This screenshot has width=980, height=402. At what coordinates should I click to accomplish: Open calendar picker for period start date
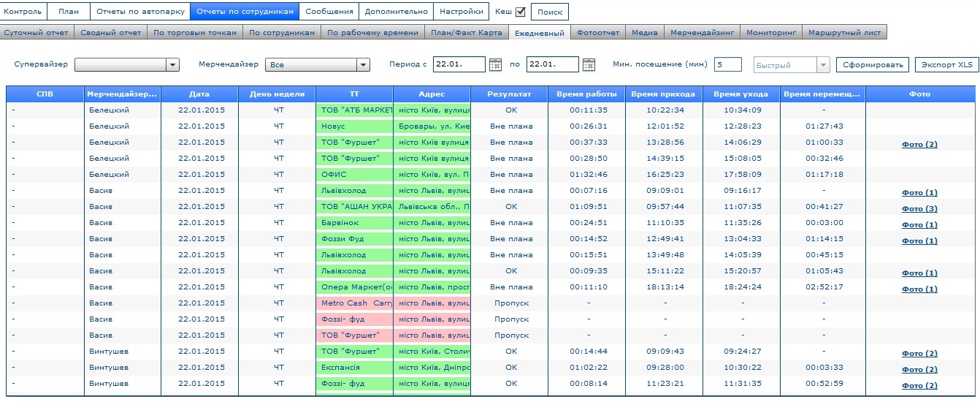pyautogui.click(x=495, y=64)
